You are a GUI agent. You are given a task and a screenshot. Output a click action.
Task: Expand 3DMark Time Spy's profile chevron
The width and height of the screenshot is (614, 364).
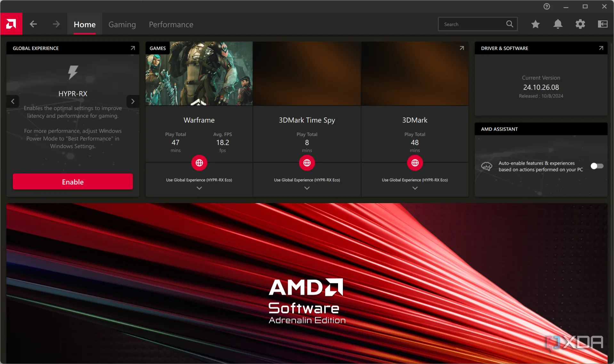(307, 188)
